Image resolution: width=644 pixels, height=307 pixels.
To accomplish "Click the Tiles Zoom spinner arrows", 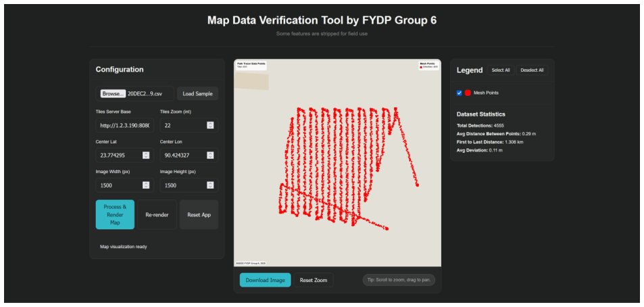I will (x=210, y=125).
